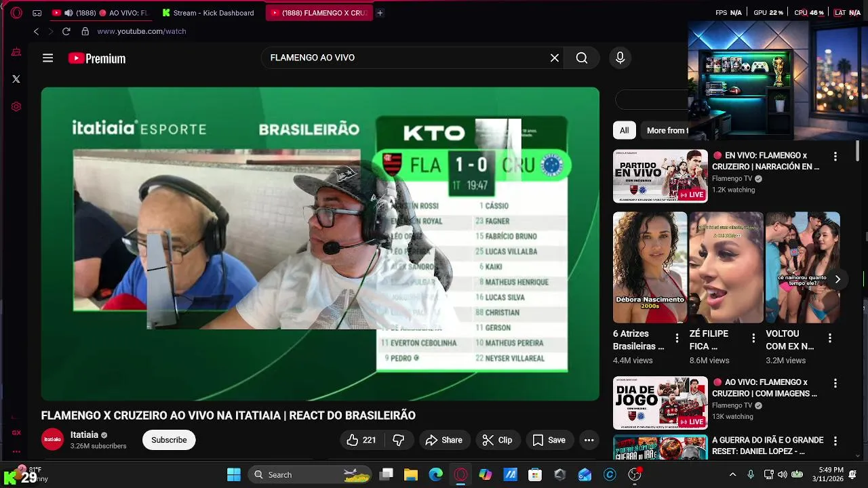This screenshot has height=488, width=868.
Task: Open more actions menu beside Save
Action: point(589,440)
